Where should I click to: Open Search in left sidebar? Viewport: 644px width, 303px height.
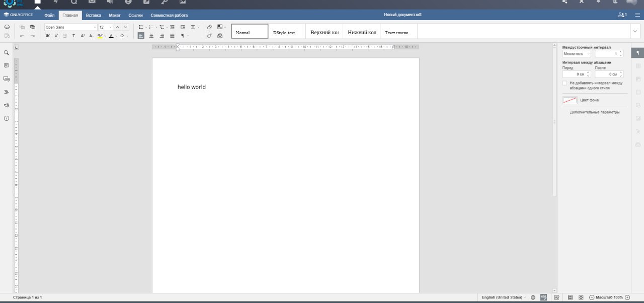(x=7, y=53)
